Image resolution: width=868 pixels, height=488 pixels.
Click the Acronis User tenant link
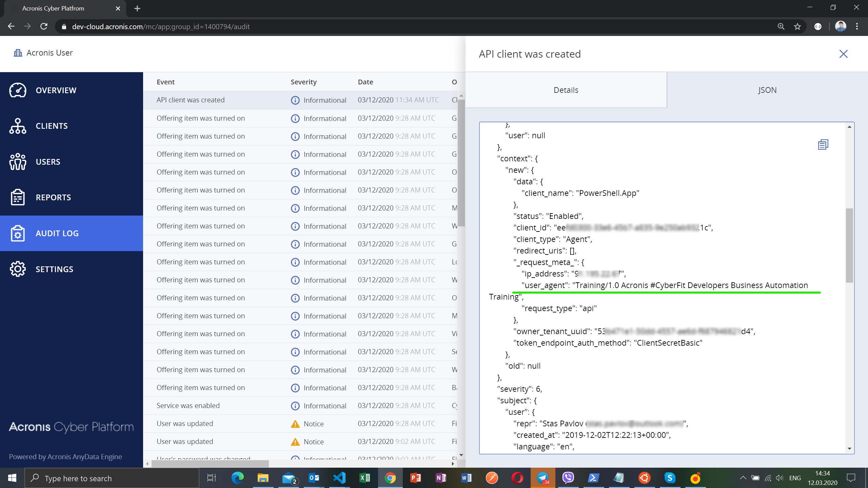click(x=50, y=53)
